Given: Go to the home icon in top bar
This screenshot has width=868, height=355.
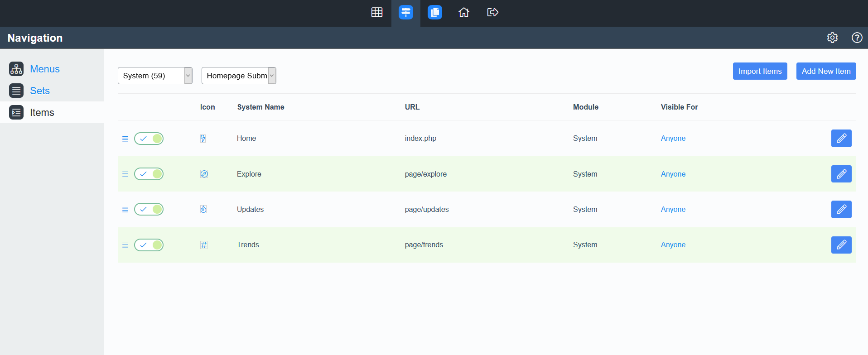Looking at the screenshot, I should [463, 12].
